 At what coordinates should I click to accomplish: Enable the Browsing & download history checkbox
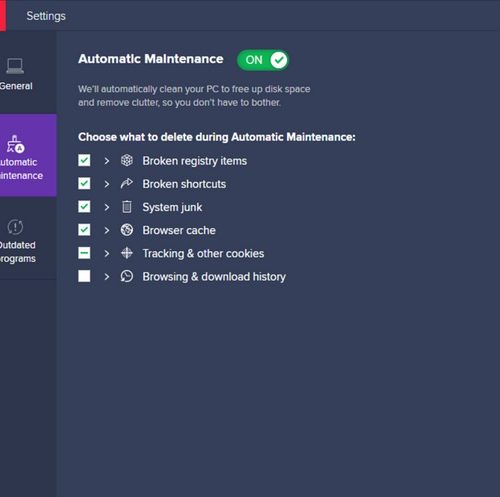coord(84,276)
